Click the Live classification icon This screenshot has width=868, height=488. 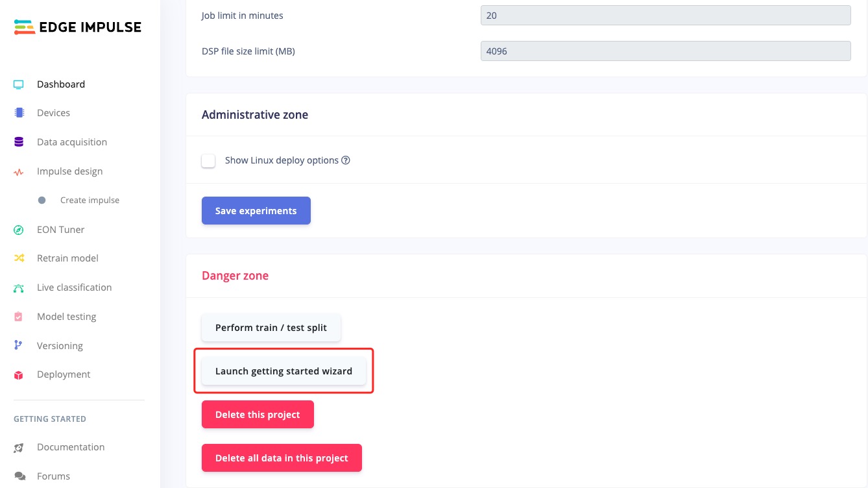(19, 287)
